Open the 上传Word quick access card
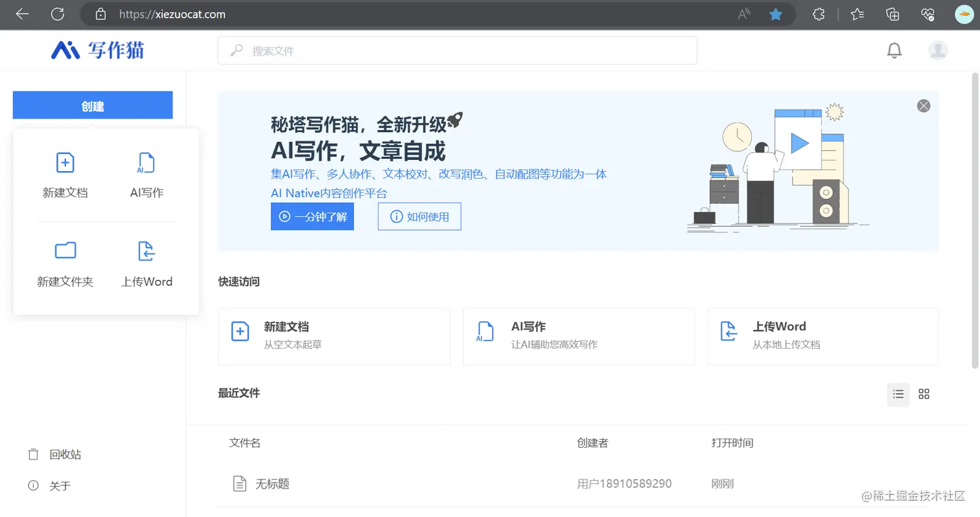This screenshot has height=517, width=980. [823, 336]
